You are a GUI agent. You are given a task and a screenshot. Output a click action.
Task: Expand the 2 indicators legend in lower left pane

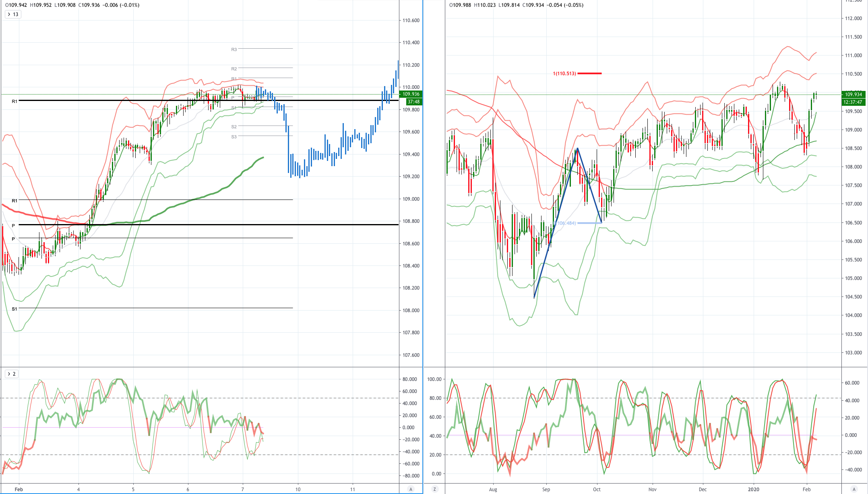click(x=11, y=374)
